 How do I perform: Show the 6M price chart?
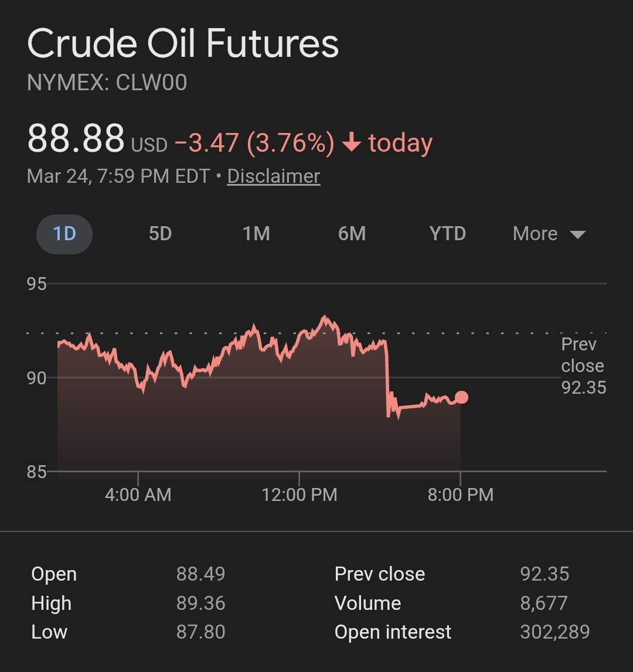[x=352, y=234]
